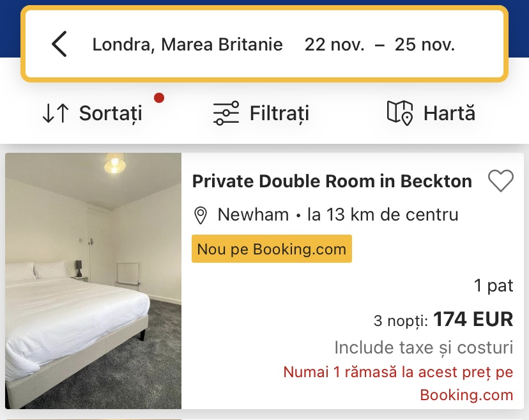This screenshot has width=529, height=420.
Task: Open the Sortați sorting options
Action: point(111,114)
